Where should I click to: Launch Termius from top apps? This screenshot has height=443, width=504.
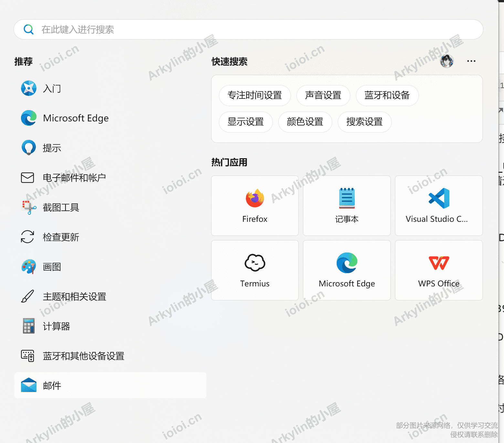tap(255, 270)
